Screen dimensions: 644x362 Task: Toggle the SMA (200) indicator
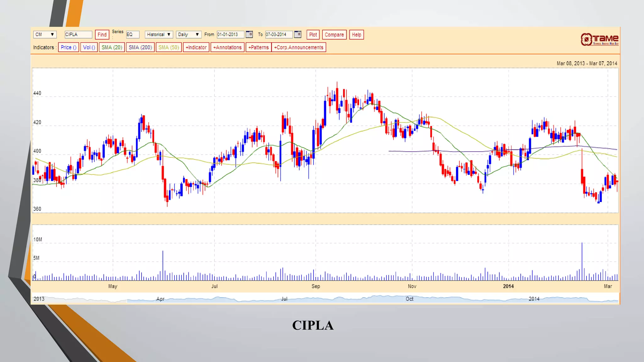pos(140,47)
